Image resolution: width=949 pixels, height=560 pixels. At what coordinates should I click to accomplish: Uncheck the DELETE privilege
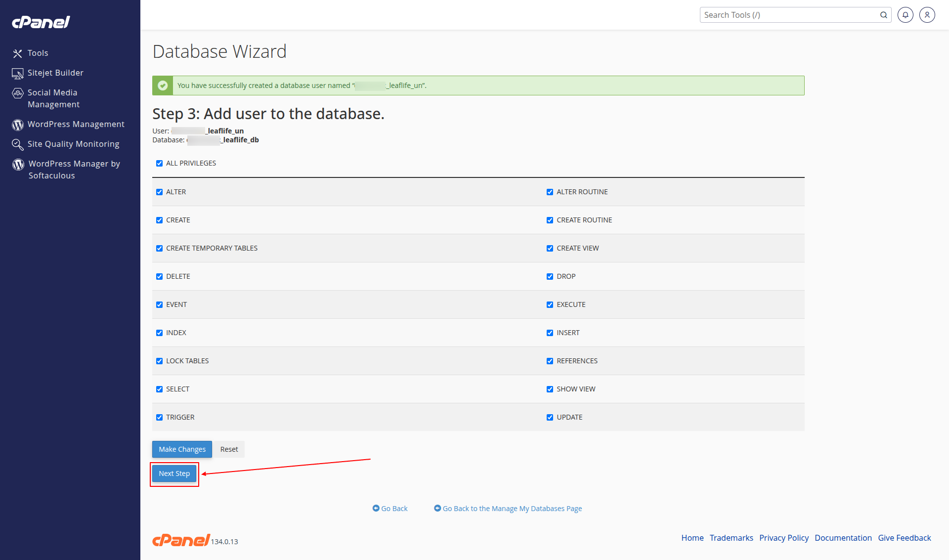pos(159,276)
